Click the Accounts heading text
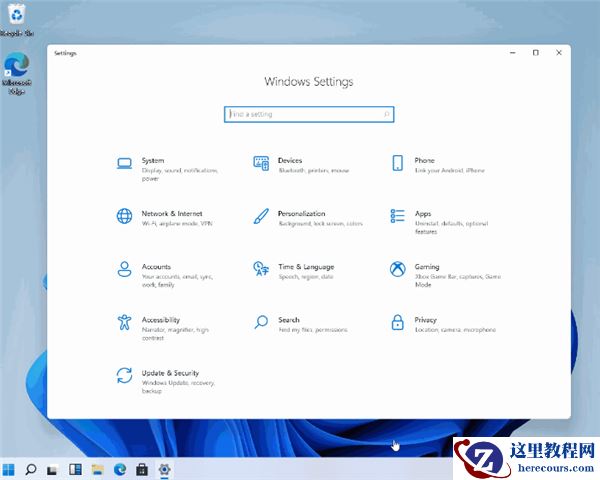The image size is (600, 480). (x=156, y=266)
